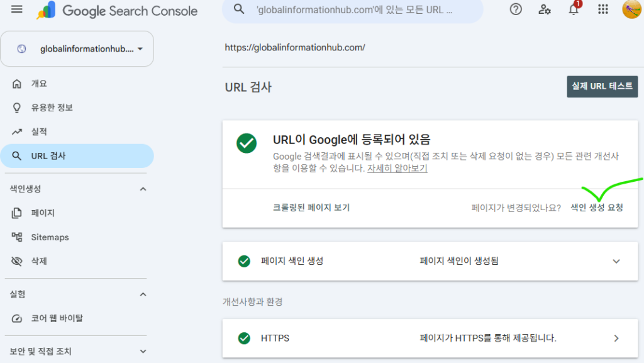The width and height of the screenshot is (644, 363).
Task: Collapse the 실험 sidebar section
Action: [x=143, y=294]
